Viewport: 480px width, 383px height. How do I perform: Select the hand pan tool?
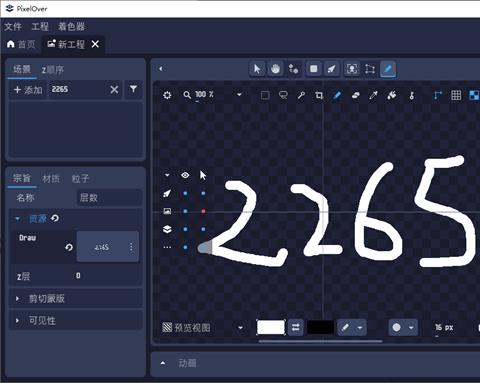point(275,69)
